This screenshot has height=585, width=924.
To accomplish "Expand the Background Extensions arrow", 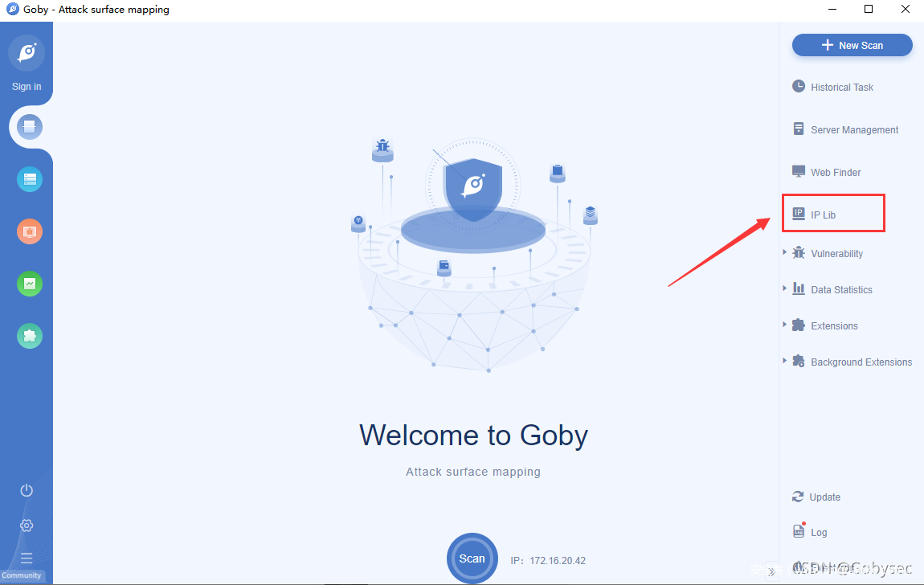I will 784,361.
